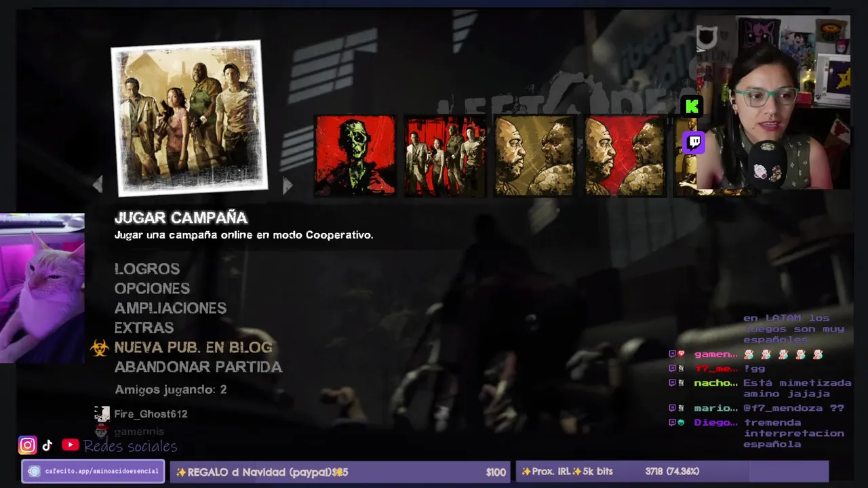Click the Amigos jugando: 2 label
Screen dimensions: 868x488
pyautogui.click(x=171, y=390)
